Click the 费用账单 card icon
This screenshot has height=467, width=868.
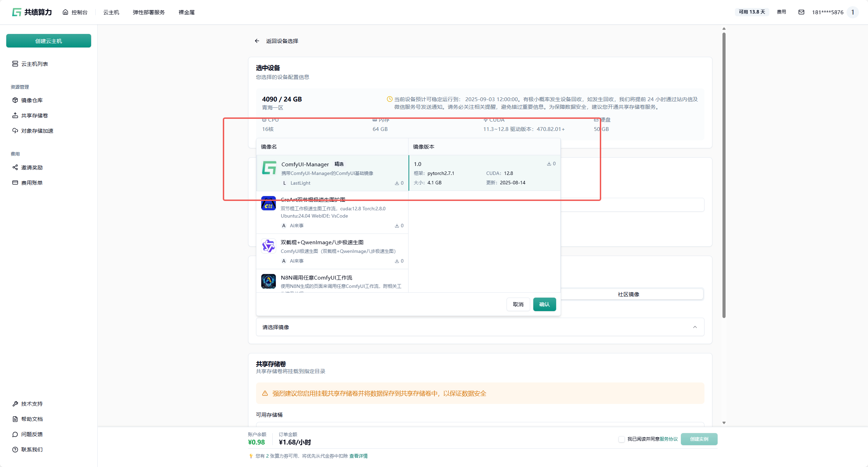click(15, 183)
